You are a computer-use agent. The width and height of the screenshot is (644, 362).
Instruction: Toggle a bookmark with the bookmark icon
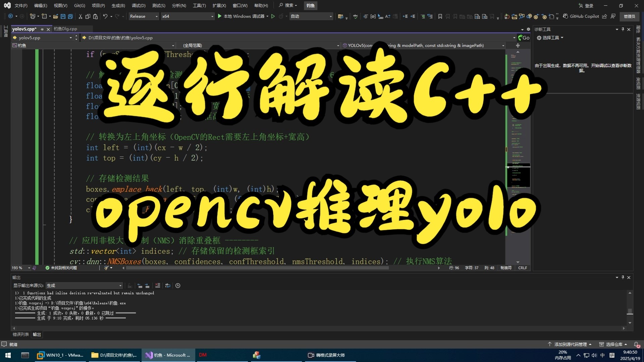click(440, 16)
